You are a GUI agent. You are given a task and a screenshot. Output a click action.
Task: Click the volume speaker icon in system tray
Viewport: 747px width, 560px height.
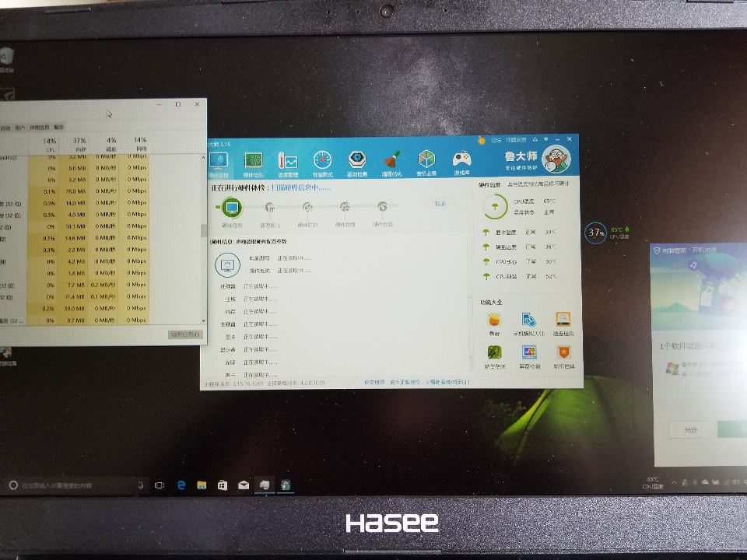coord(735,482)
